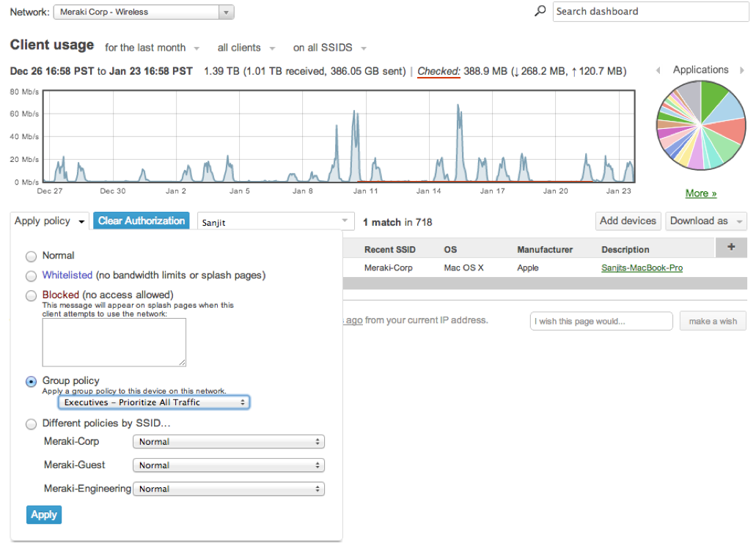Open the Sanjits-MacBook-Pro client link

pyautogui.click(x=642, y=267)
